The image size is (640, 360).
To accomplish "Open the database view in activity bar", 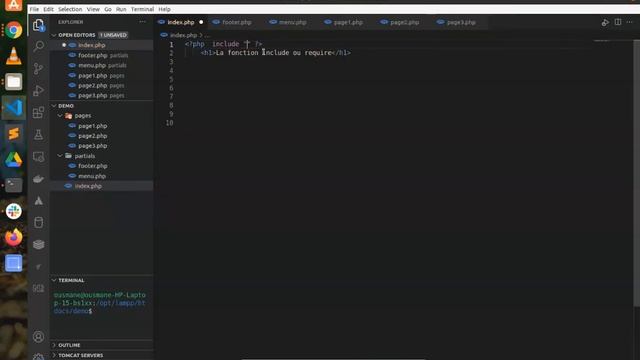I will 38,222.
